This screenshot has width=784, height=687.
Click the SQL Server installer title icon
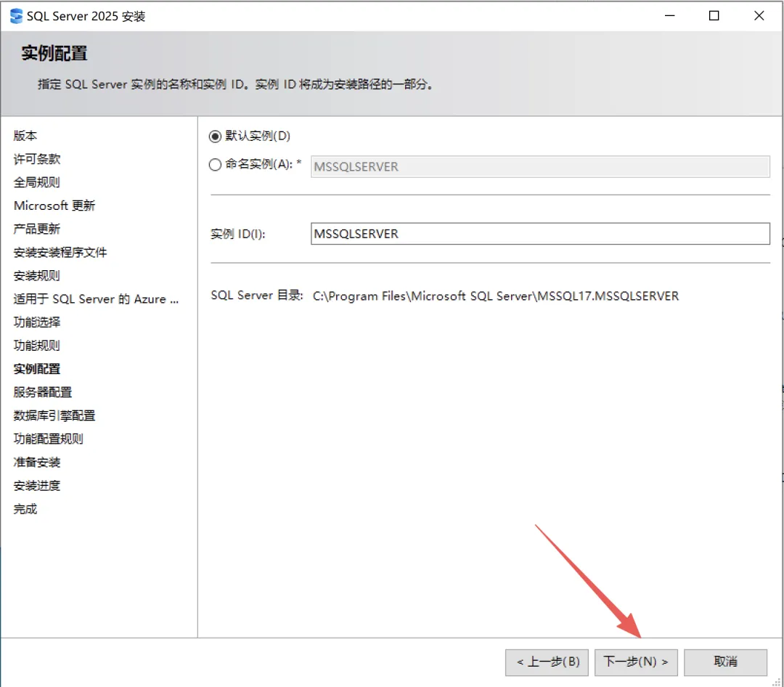click(x=16, y=16)
